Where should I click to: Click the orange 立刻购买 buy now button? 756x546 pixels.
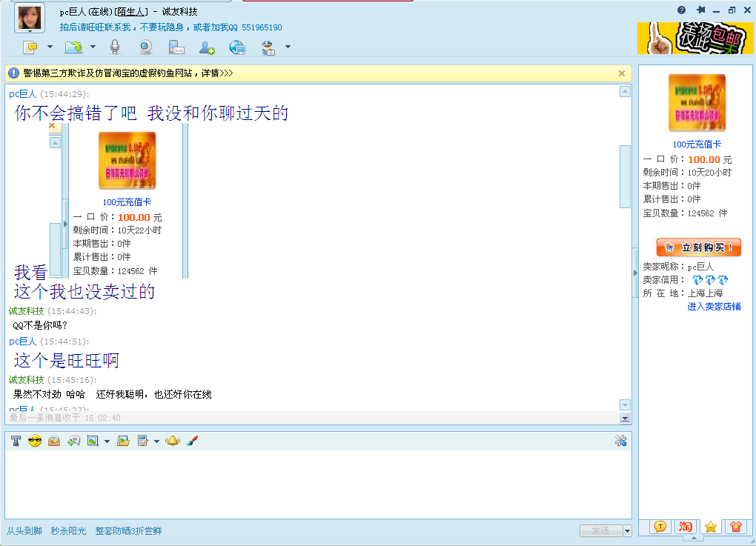[698, 247]
